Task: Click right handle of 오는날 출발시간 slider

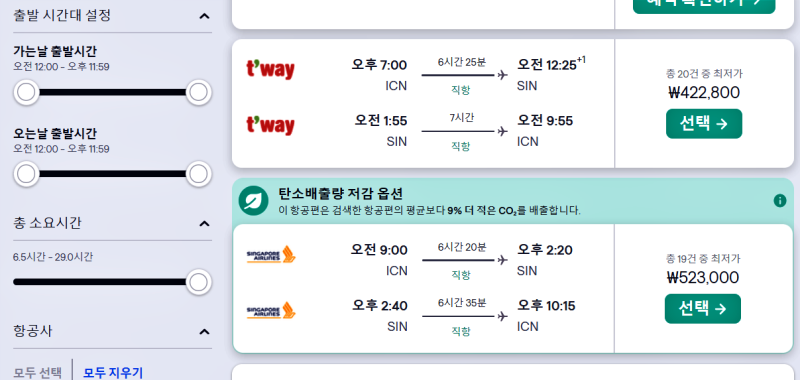Action: click(x=198, y=174)
